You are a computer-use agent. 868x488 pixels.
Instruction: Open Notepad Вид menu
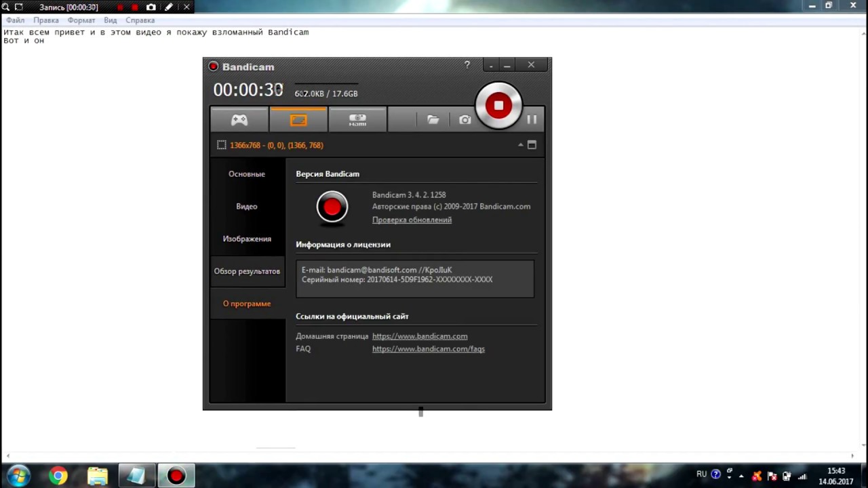point(111,20)
